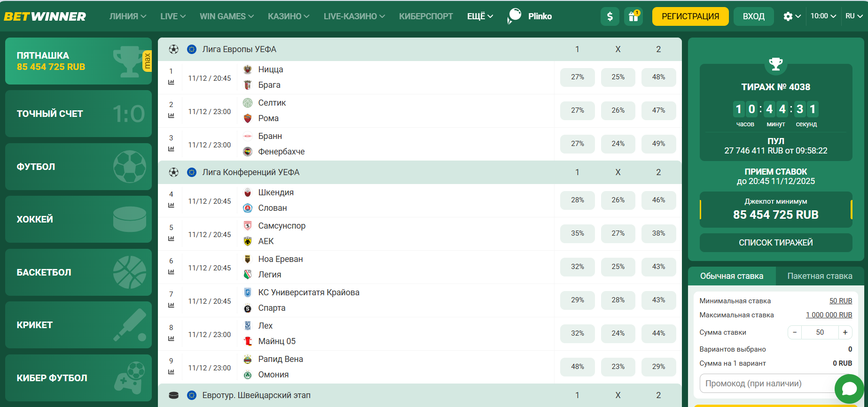This screenshot has width=868, height=407.
Task: Open the gift bonuses icon
Action: pyautogui.click(x=633, y=16)
